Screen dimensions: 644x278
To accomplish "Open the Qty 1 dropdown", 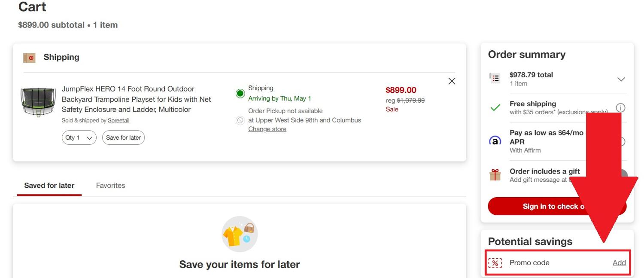I will coord(79,138).
